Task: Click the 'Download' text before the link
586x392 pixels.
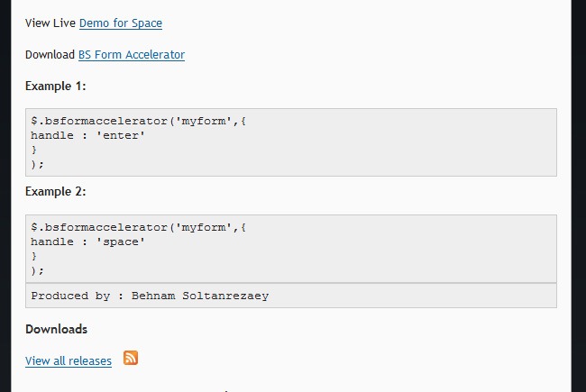Action: [x=50, y=55]
